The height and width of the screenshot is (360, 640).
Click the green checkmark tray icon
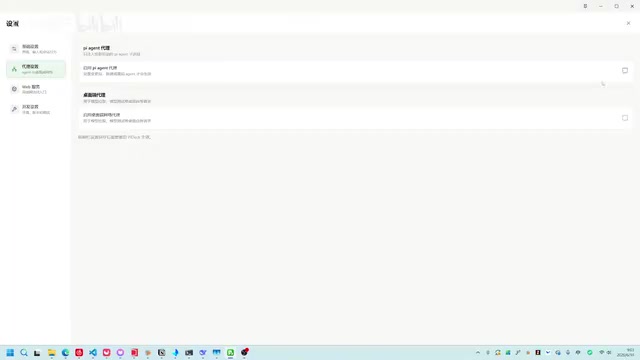click(x=590, y=352)
